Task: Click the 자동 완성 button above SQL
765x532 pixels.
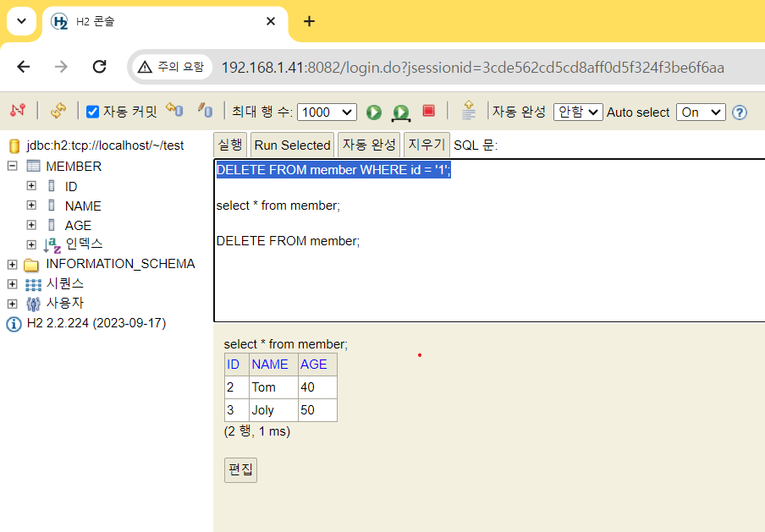Action: [x=369, y=145]
